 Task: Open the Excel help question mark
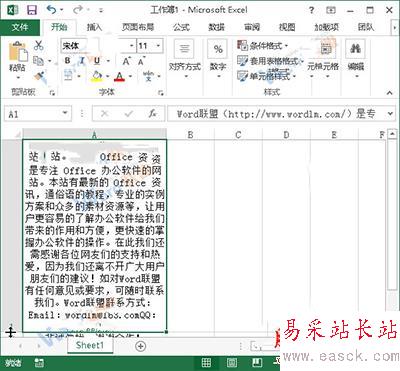pos(311,10)
